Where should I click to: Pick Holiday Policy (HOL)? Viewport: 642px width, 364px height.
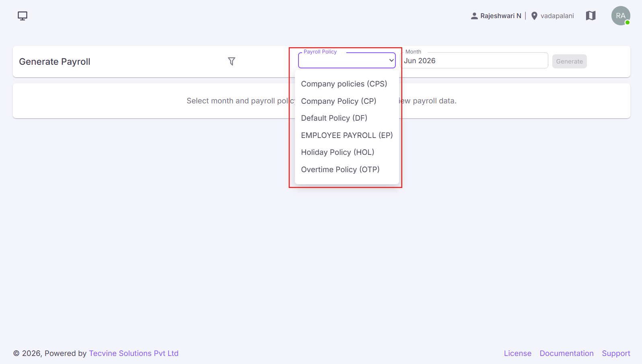coord(347,152)
